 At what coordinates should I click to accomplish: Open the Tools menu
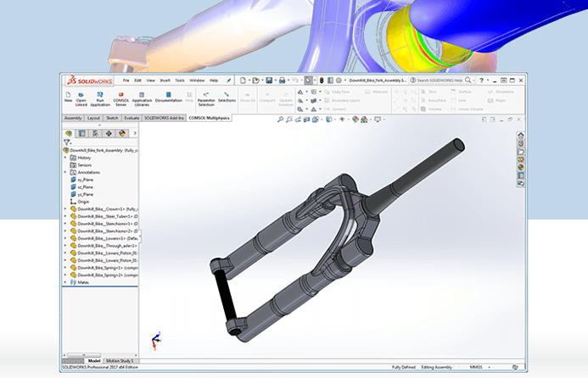180,81
